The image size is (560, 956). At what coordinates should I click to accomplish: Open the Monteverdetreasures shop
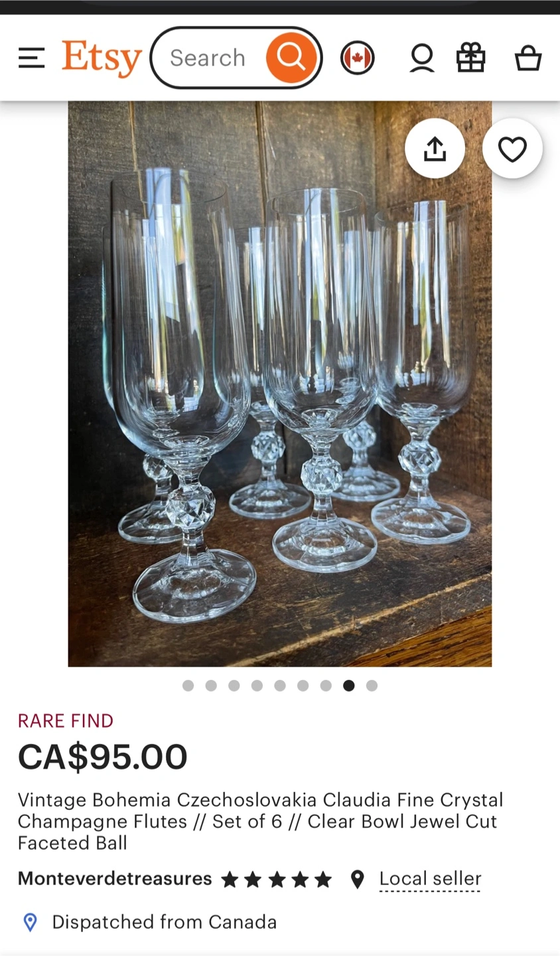pyautogui.click(x=115, y=879)
